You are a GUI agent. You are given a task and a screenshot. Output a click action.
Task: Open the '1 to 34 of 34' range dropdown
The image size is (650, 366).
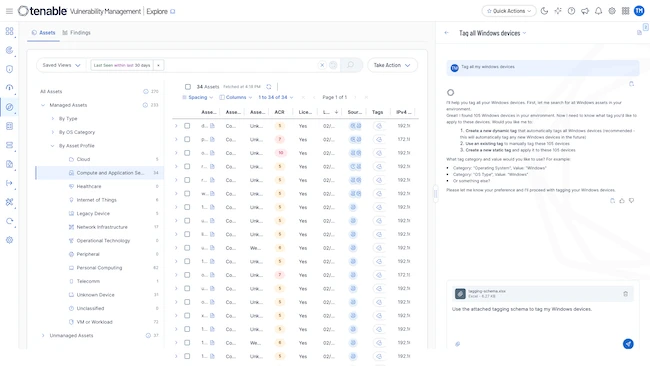(x=276, y=97)
